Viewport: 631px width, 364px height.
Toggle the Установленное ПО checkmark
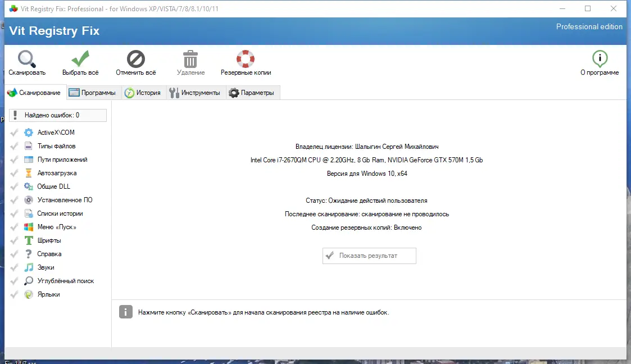point(14,200)
